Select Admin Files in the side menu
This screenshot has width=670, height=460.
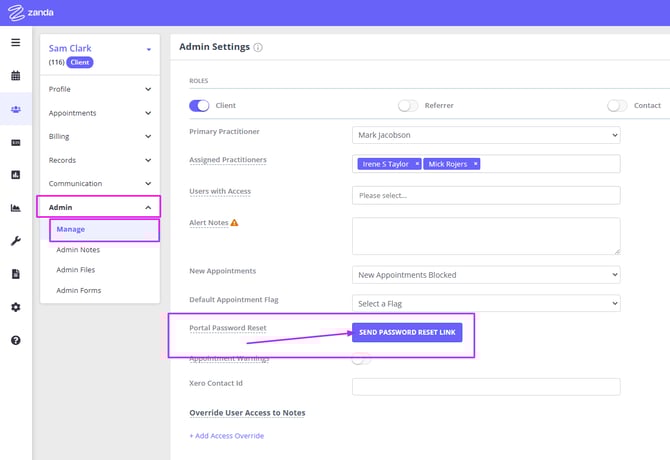(x=76, y=270)
